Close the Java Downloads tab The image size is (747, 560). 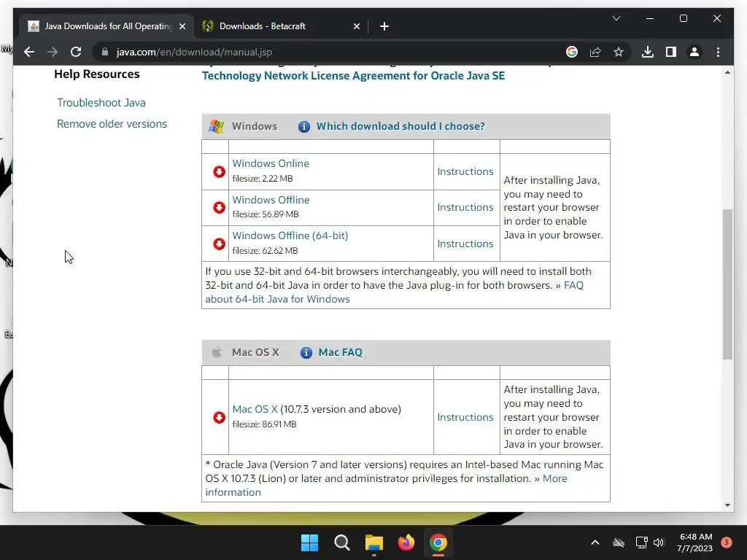[182, 26]
